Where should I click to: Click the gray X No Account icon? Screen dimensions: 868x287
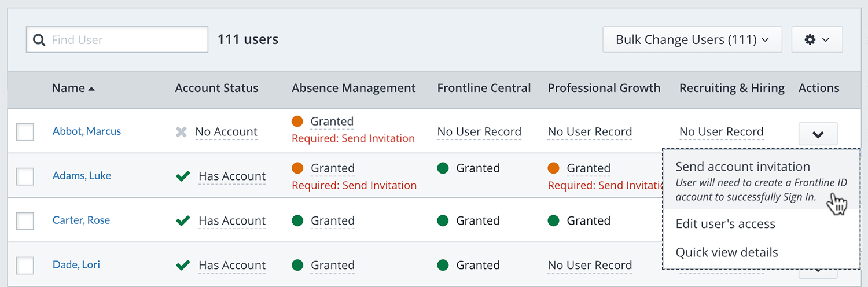pyautogui.click(x=182, y=132)
